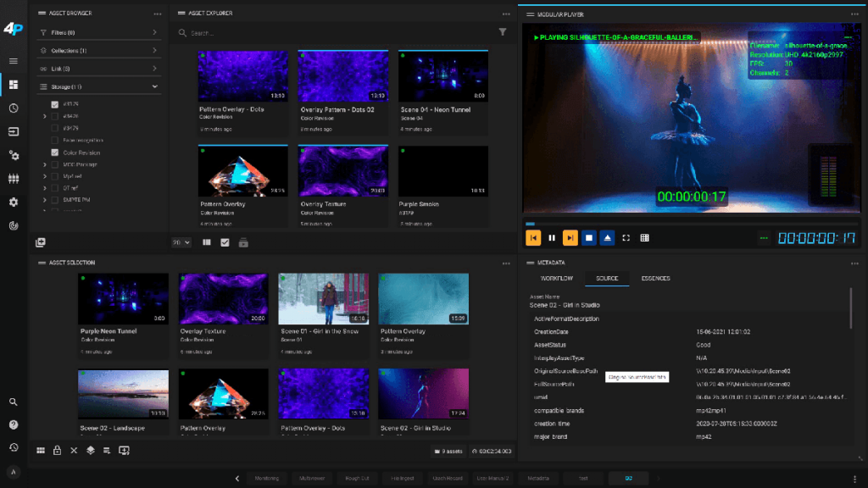Enable the MCC Package storage checkbox
The width and height of the screenshot is (868, 488).
[55, 164]
